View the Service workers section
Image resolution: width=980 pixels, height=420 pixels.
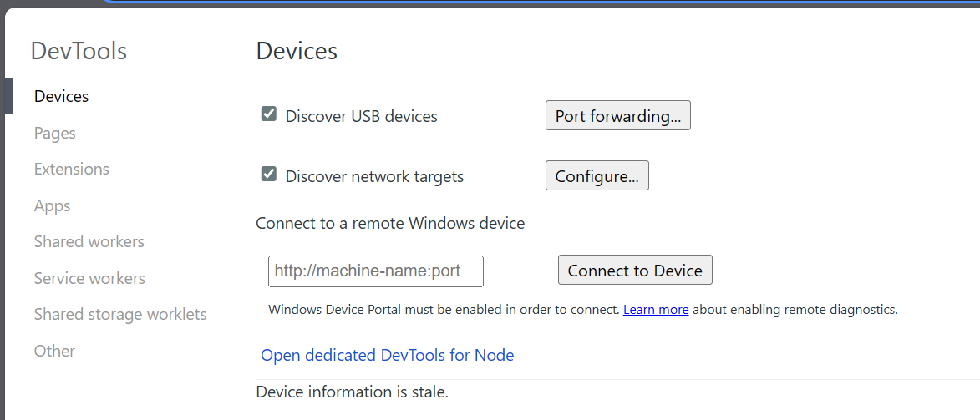point(89,278)
